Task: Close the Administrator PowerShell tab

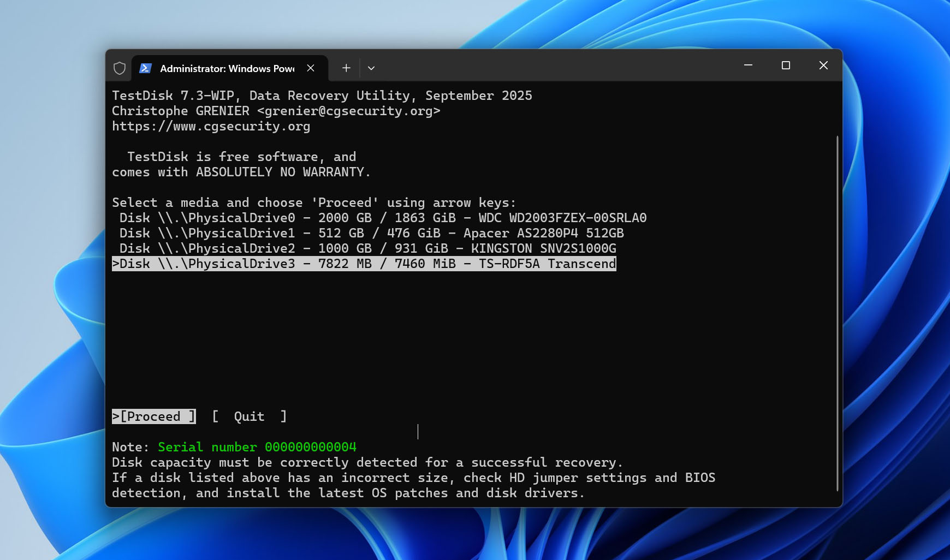Action: (x=311, y=68)
